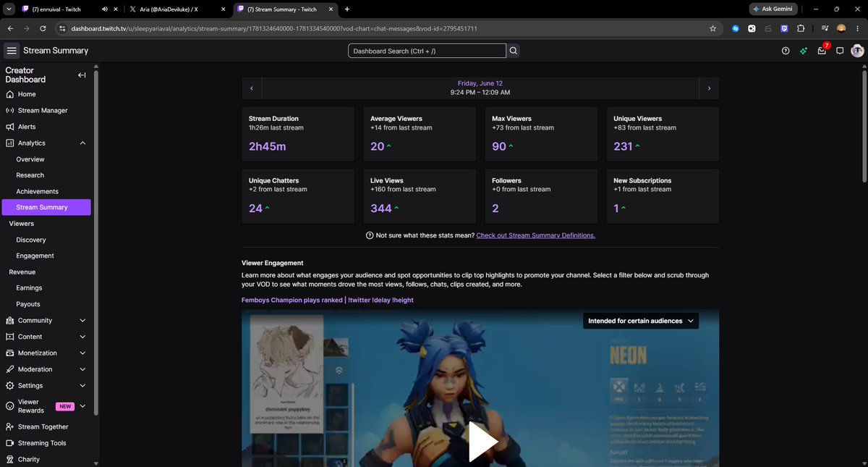
Task: Click the green sparkle icon in header
Action: click(804, 51)
